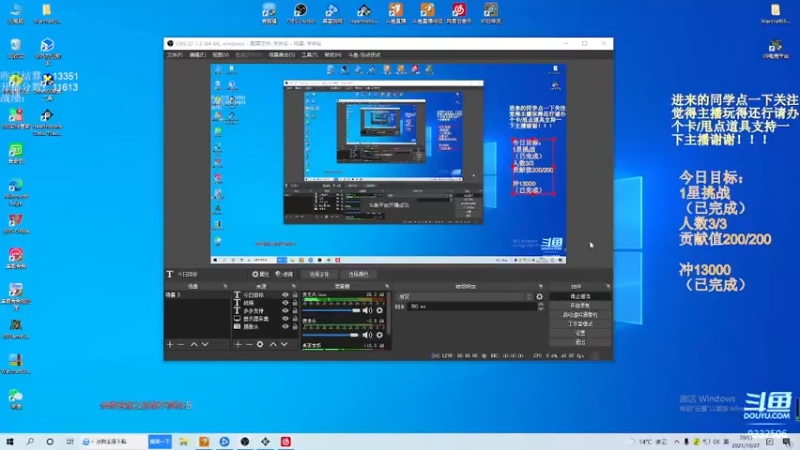Pop out the sources dock panel
Screen dimensions: 800x450
pyautogui.click(x=293, y=286)
